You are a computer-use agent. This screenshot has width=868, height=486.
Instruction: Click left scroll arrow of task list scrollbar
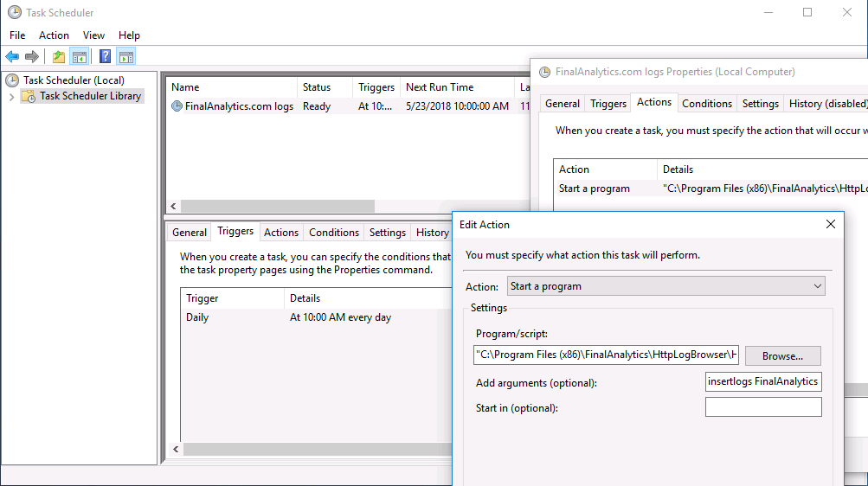[173, 206]
